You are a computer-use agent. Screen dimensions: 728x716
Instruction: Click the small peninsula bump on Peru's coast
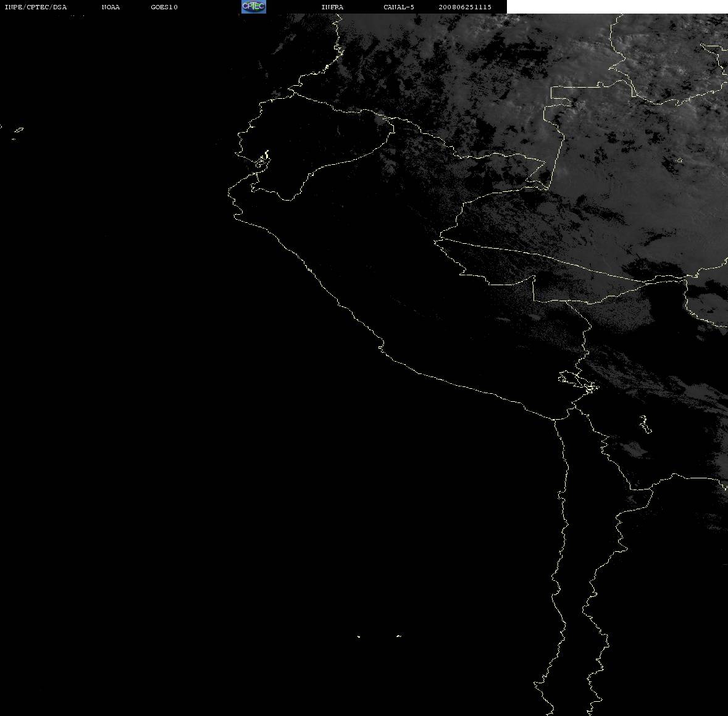coord(381,346)
